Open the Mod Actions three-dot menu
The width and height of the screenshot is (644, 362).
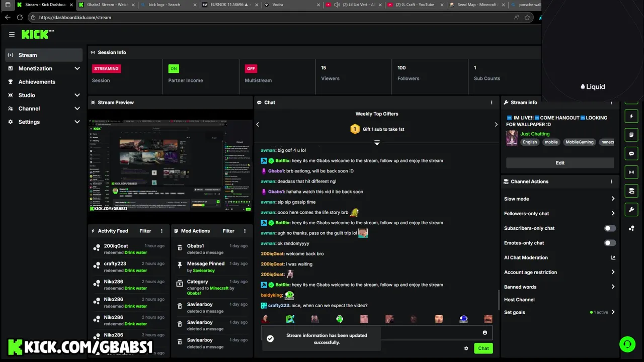pos(245,231)
